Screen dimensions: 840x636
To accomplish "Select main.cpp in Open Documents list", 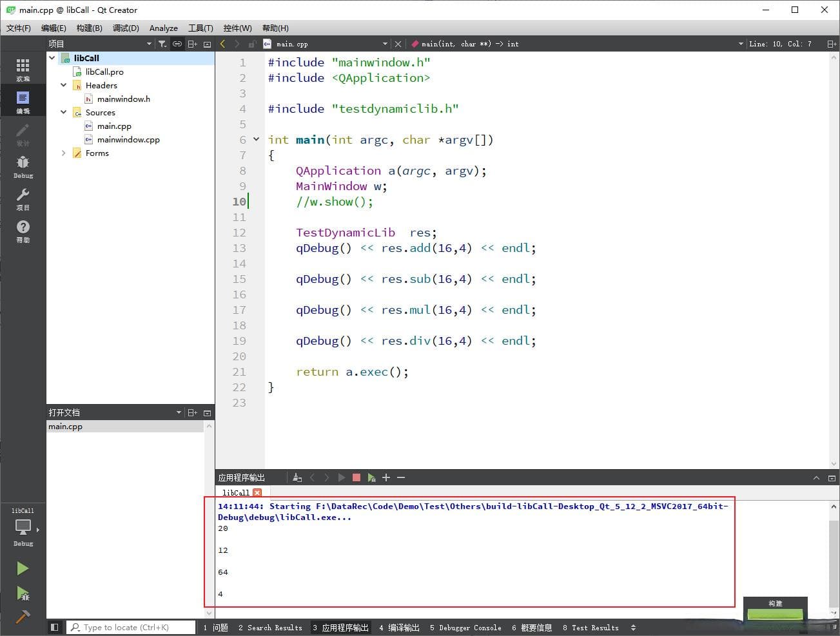I will click(x=126, y=427).
